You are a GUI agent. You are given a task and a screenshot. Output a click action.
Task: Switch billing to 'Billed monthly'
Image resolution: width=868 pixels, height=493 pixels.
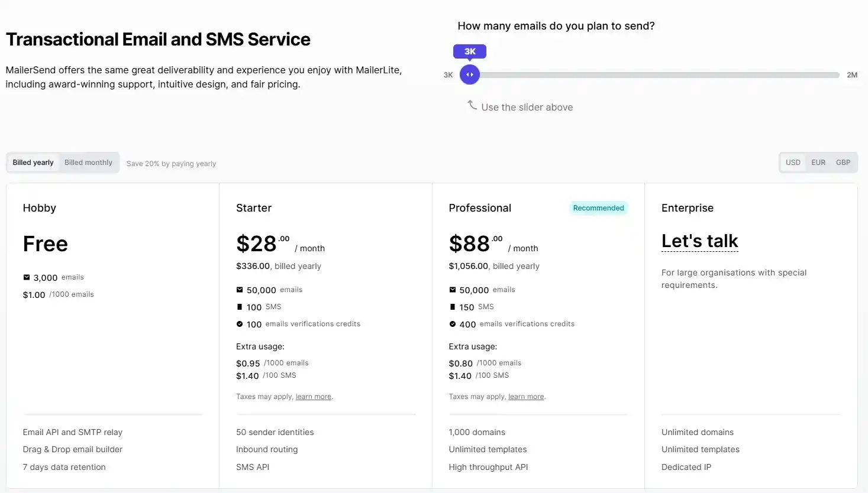(x=88, y=162)
